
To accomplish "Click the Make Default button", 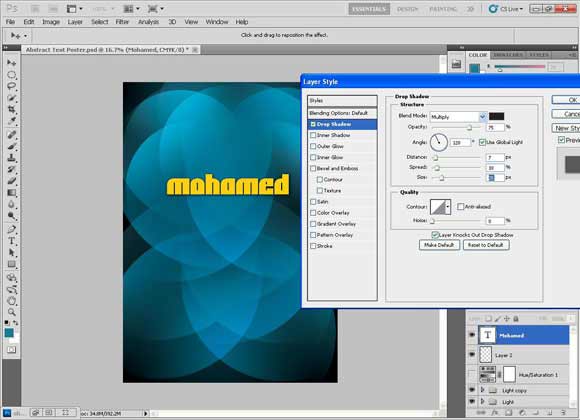I will click(x=439, y=245).
